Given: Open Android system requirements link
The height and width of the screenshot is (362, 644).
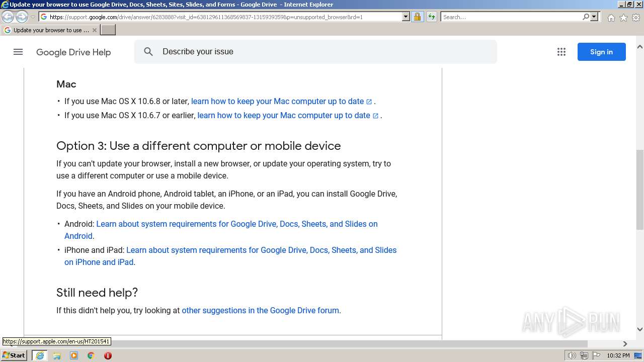Looking at the screenshot, I should [x=221, y=230].
